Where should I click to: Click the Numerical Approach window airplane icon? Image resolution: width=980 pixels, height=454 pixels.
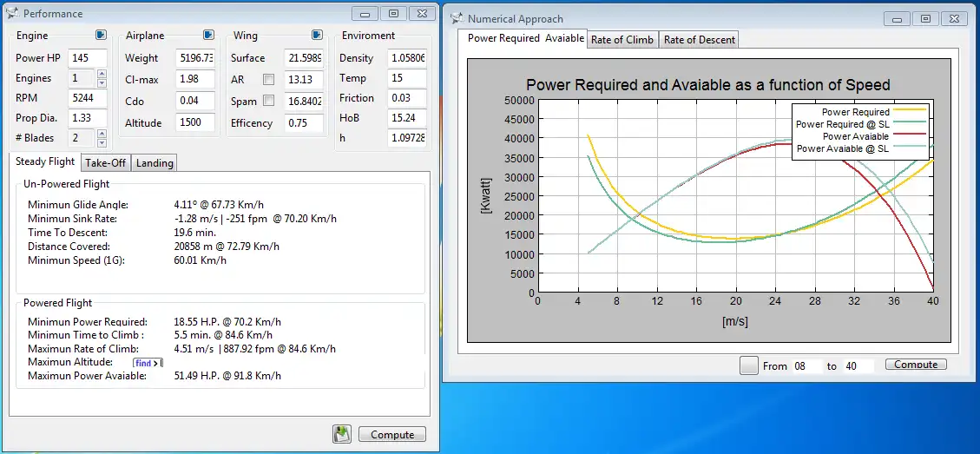(x=457, y=18)
